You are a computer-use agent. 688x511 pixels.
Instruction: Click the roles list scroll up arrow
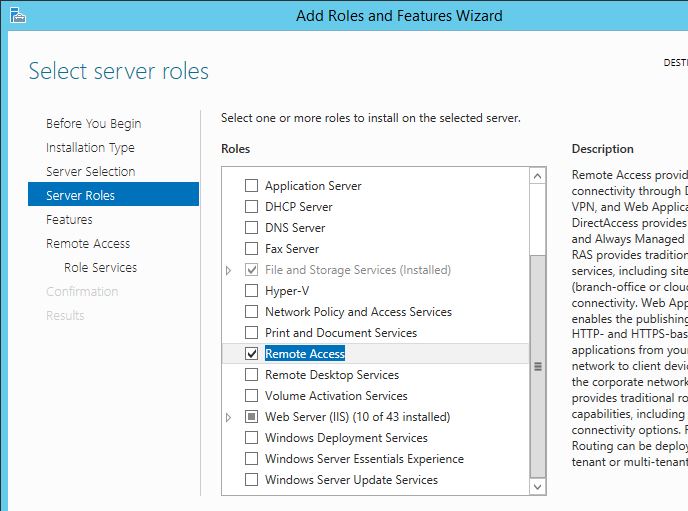click(538, 176)
